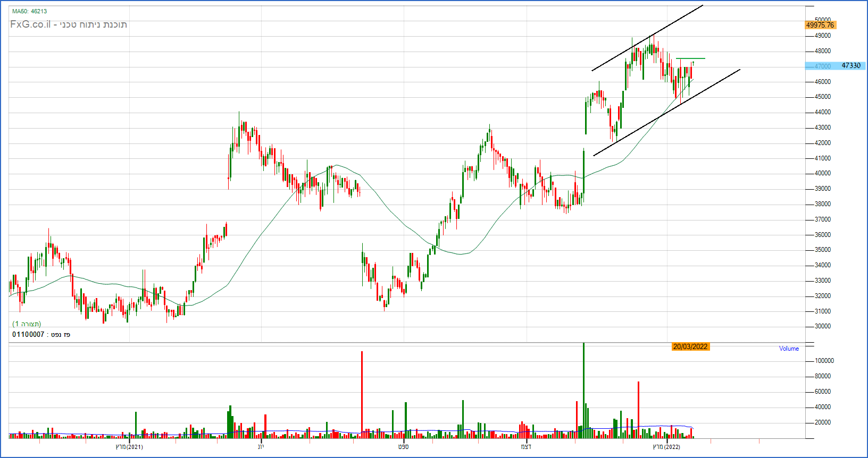The image size is (868, 458).
Task: Click the (תצורה 1) configuration label
Action: coord(27,324)
